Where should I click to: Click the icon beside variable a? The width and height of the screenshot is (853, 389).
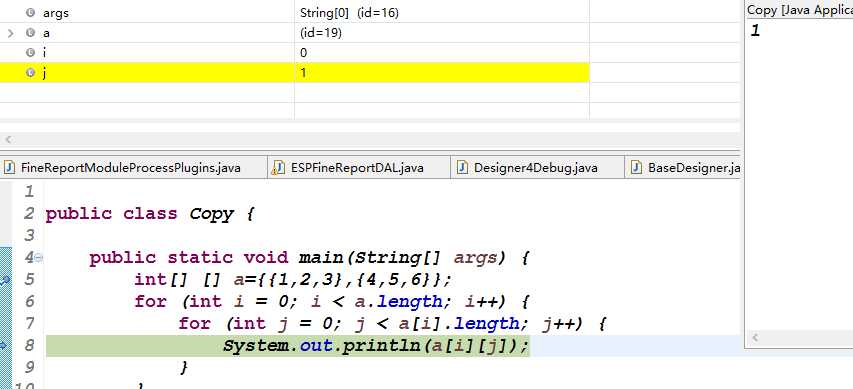[x=30, y=33]
